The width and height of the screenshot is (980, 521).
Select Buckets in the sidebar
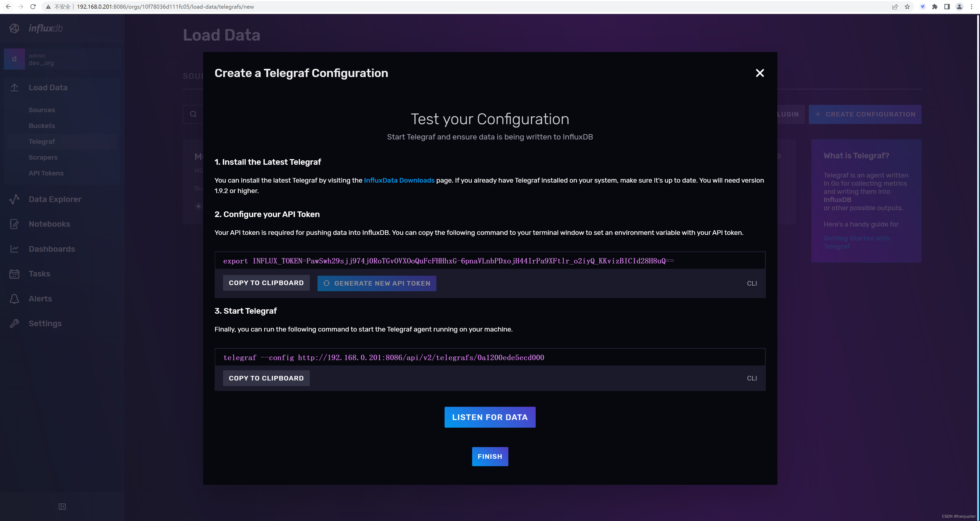42,126
